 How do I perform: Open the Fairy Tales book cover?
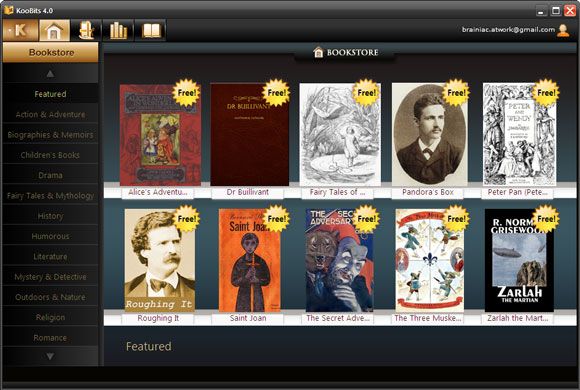click(340, 135)
